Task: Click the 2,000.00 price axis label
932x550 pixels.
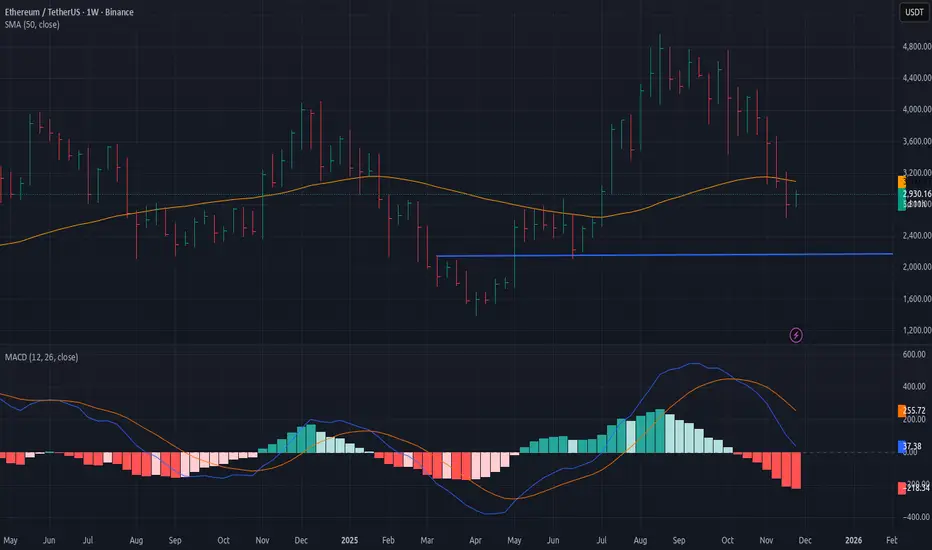Action: 917,267
